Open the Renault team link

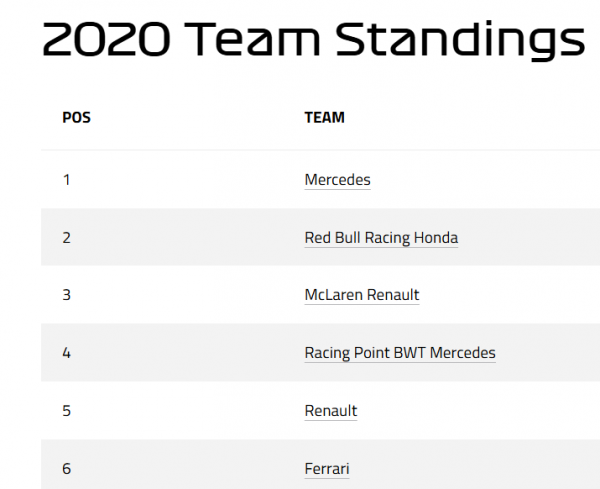[x=331, y=411]
